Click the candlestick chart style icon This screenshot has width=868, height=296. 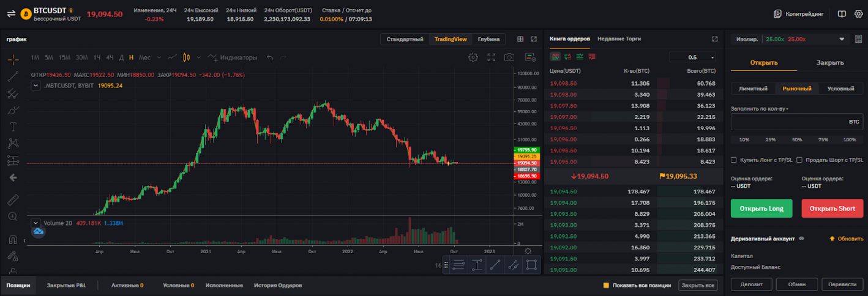[188, 57]
